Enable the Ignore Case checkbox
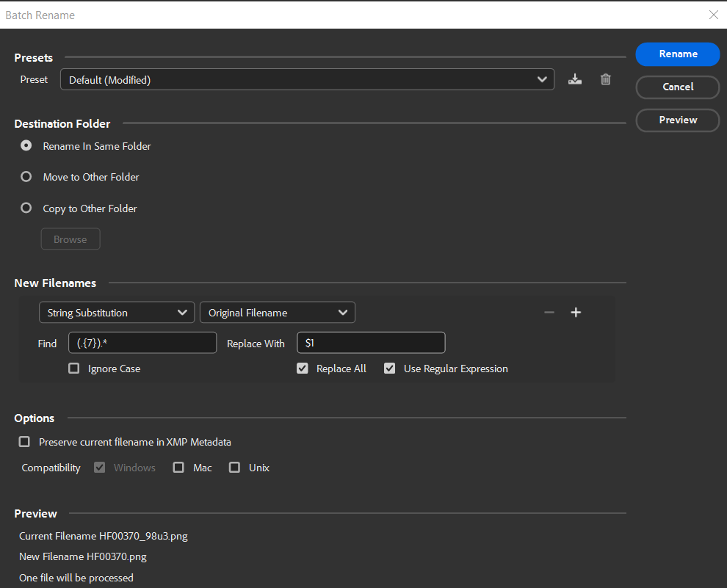Image resolution: width=727 pixels, height=588 pixels. [x=73, y=369]
